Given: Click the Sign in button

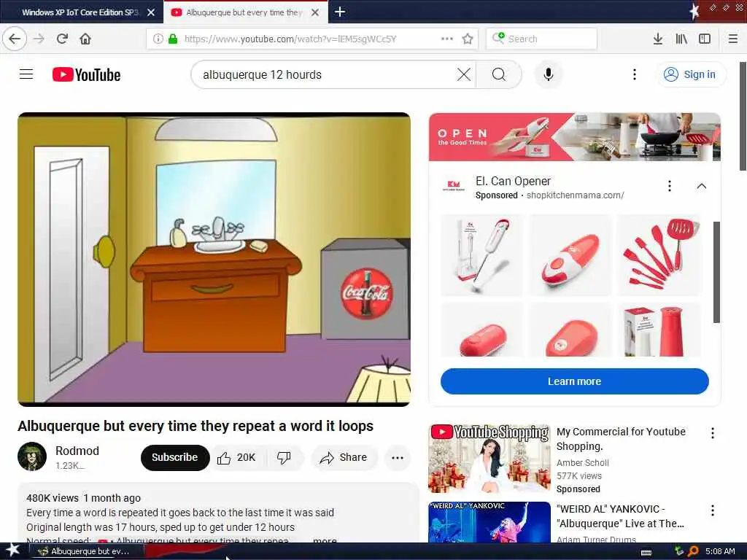Looking at the screenshot, I should tap(691, 74).
